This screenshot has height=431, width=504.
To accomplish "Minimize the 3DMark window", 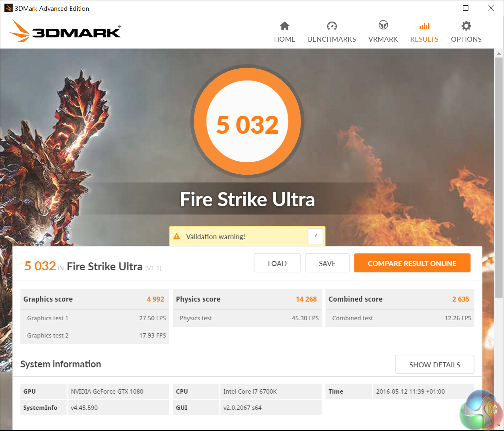I will tap(441, 8).
